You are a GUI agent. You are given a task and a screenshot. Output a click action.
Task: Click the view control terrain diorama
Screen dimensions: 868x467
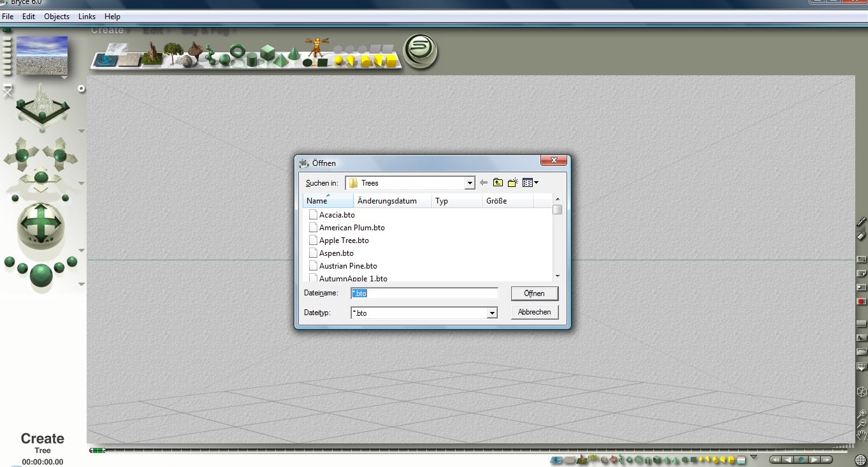42,105
